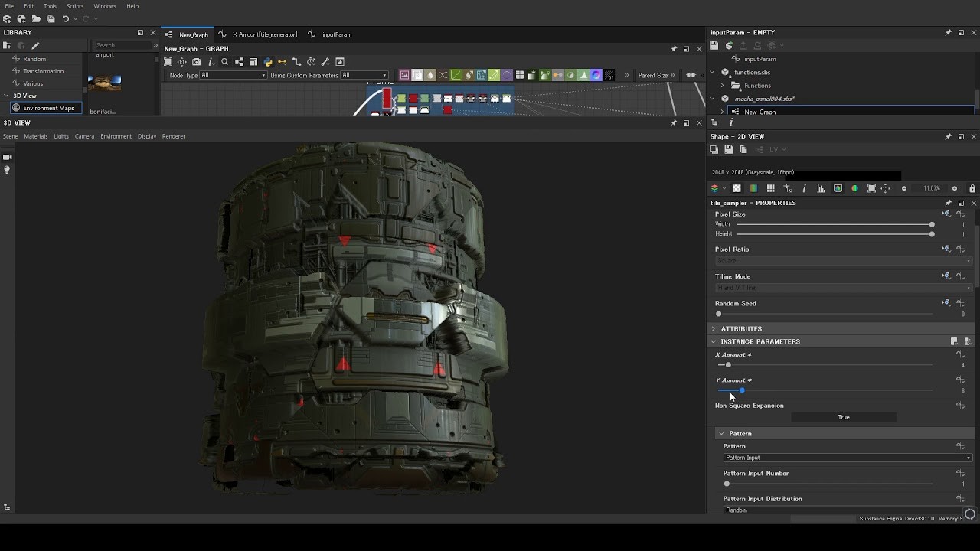980x551 pixels.
Task: Click the zoom out minus icon in 2D view
Action: (x=904, y=188)
